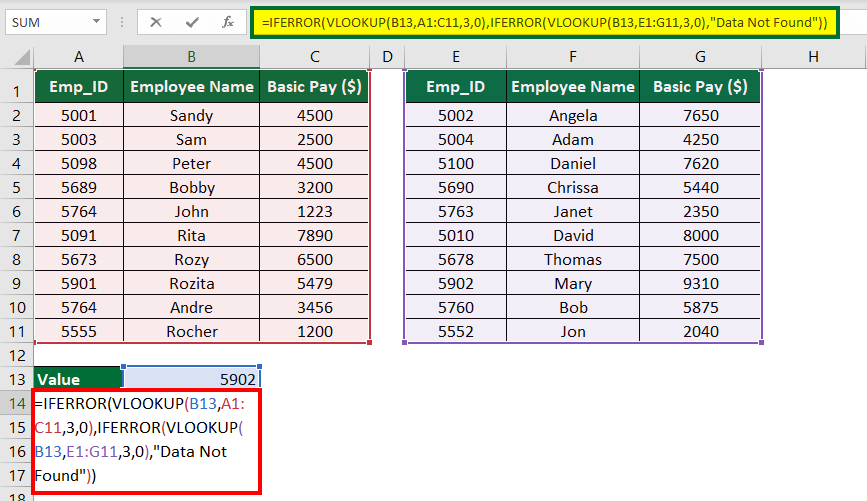Screen dimensions: 867x501
Task: Select the cell with name Chrissa
Action: (573, 187)
